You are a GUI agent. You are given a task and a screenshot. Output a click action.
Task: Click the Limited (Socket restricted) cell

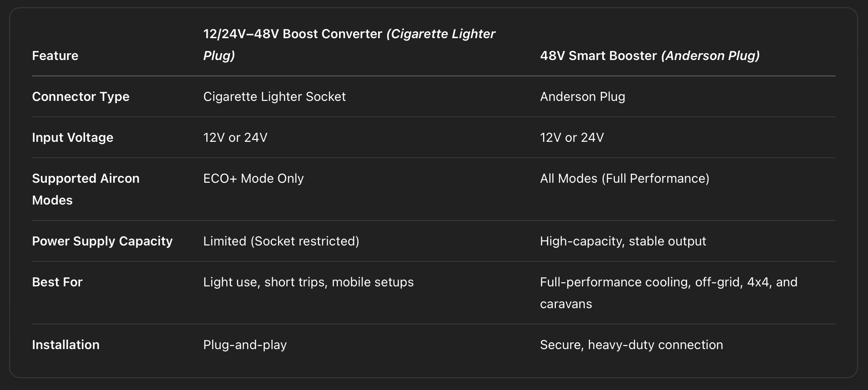281,241
